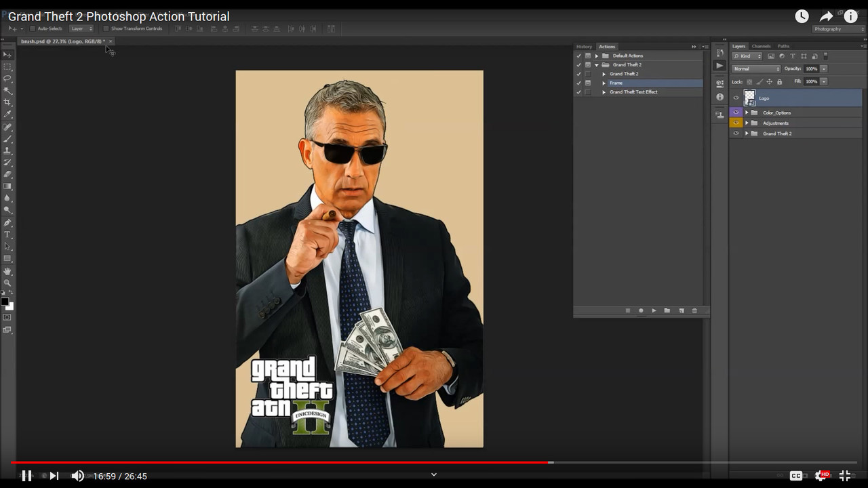
Task: Expand the Color_Options layer group
Action: pos(747,113)
